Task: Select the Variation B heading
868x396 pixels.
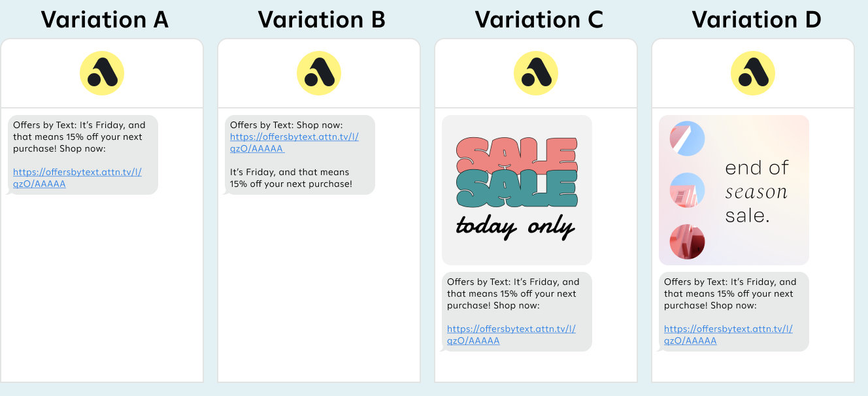Action: tap(322, 20)
